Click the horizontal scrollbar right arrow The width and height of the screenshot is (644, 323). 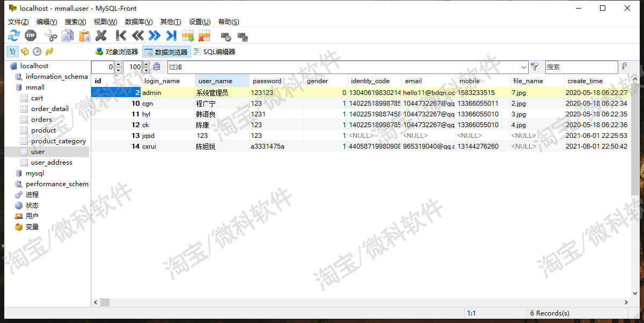pos(626,303)
